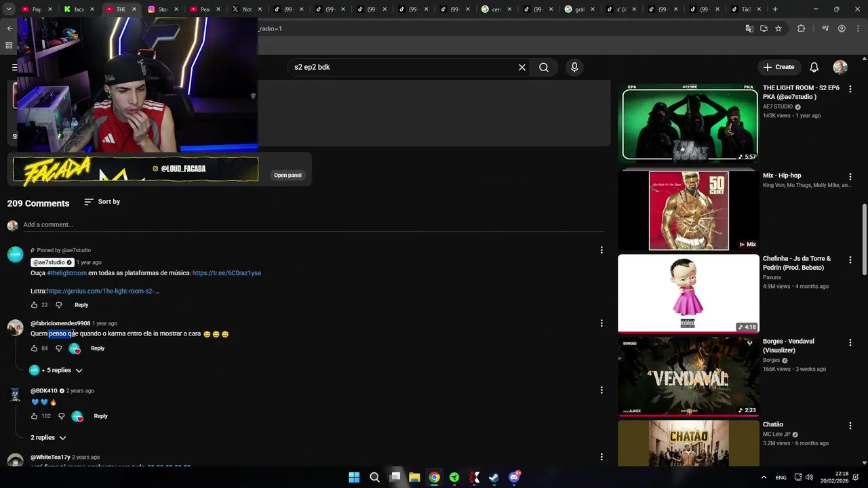Click creator heart on the @fabriciomendes9908 comment

pos(75,348)
